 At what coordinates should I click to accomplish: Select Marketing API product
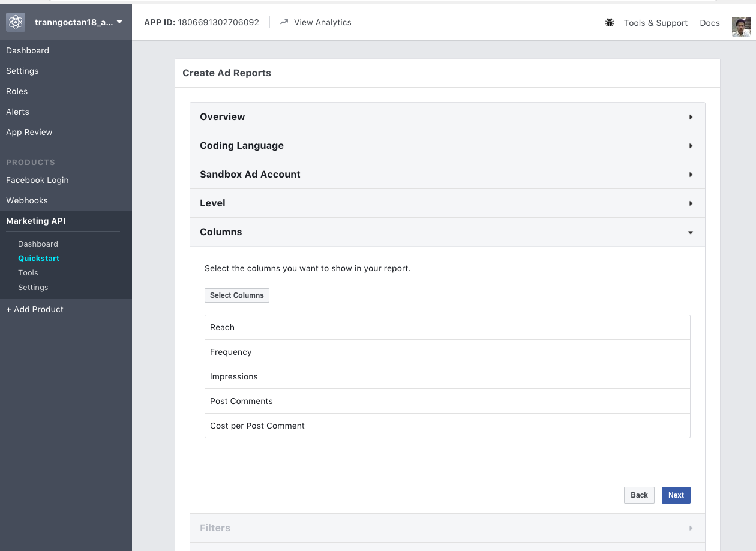pos(36,221)
